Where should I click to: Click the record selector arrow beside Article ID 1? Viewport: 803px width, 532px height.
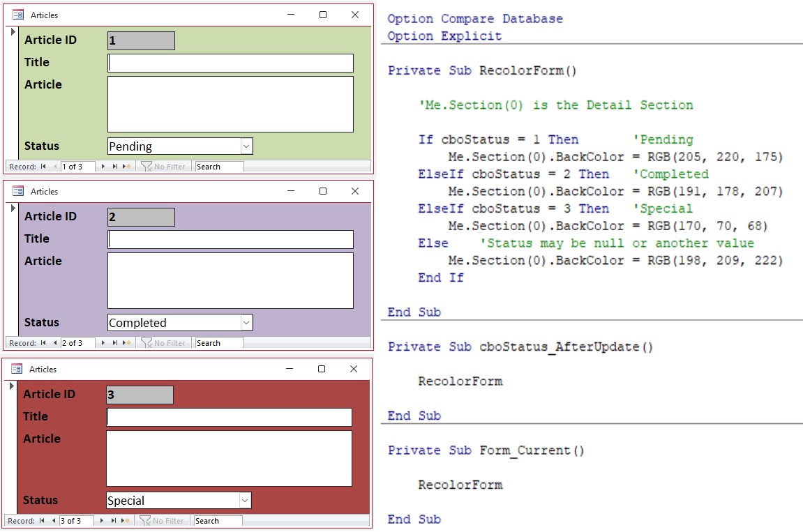13,30
